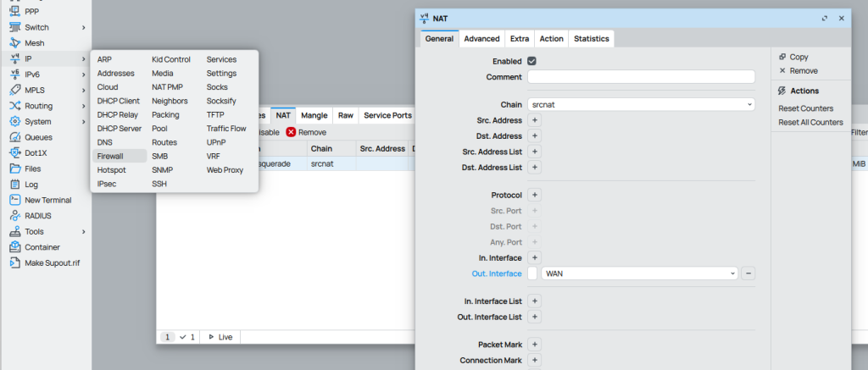
Task: Click the red Remove icon in toolbar
Action: pyautogui.click(x=291, y=132)
